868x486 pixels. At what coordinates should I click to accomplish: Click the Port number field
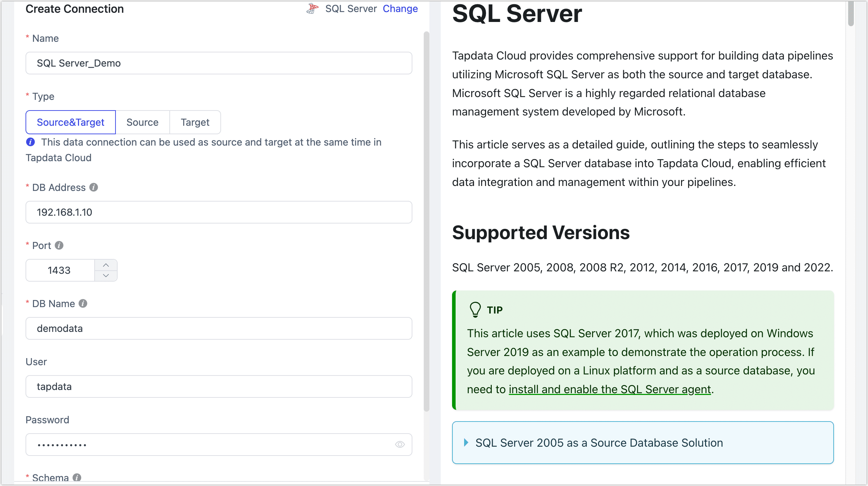pyautogui.click(x=60, y=270)
